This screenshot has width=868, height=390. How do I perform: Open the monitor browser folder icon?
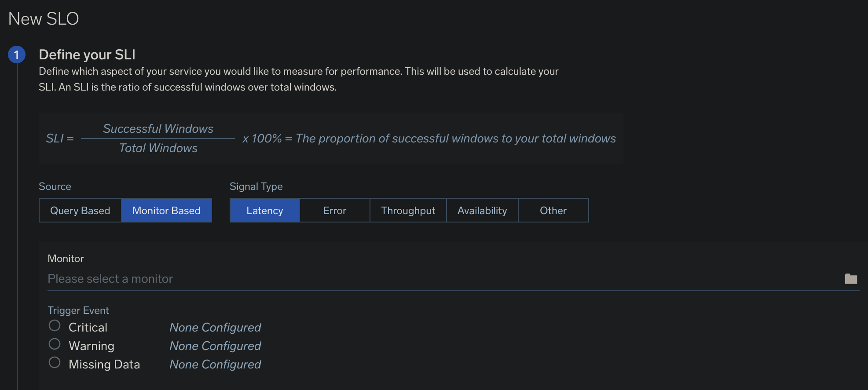851,279
